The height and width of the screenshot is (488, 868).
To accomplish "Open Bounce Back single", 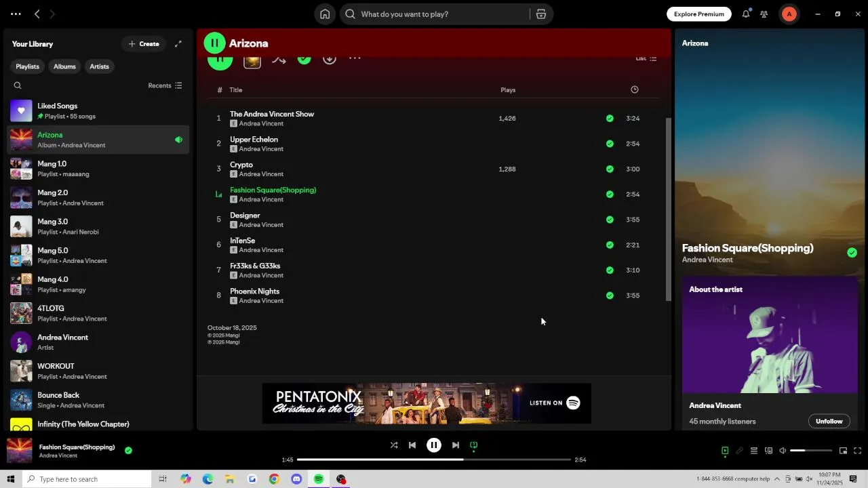I will point(99,400).
